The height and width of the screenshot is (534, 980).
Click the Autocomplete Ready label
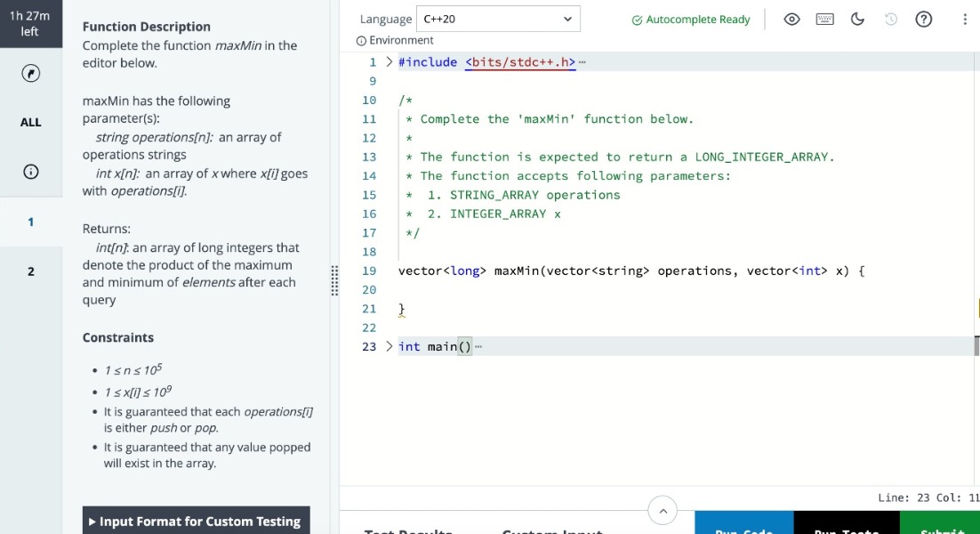[x=697, y=20]
